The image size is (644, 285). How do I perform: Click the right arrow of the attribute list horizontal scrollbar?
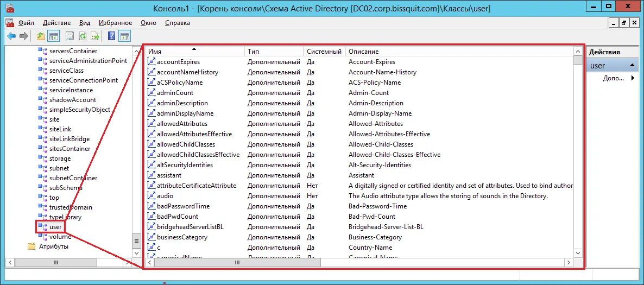click(569, 262)
